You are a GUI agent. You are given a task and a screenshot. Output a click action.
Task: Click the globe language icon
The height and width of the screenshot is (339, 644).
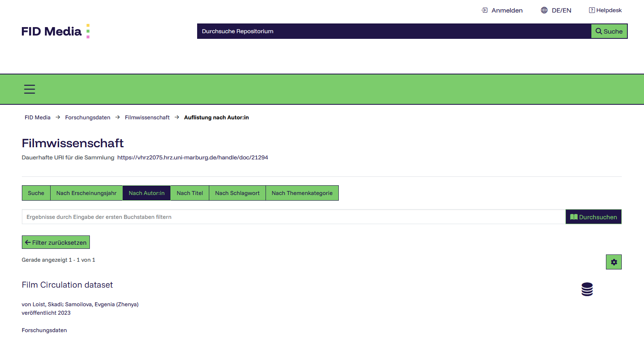pos(544,10)
